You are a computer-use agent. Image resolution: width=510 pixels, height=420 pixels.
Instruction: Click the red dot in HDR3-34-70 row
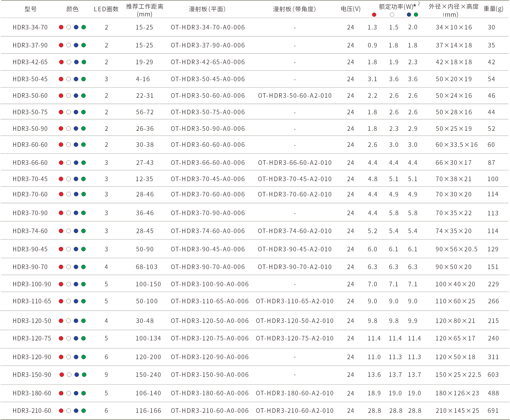point(61,27)
